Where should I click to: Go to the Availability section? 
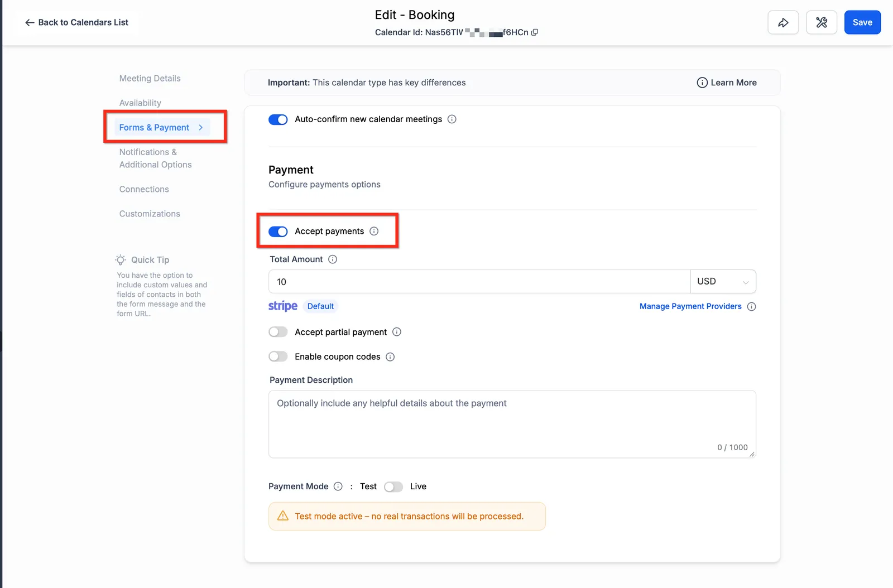coord(140,103)
